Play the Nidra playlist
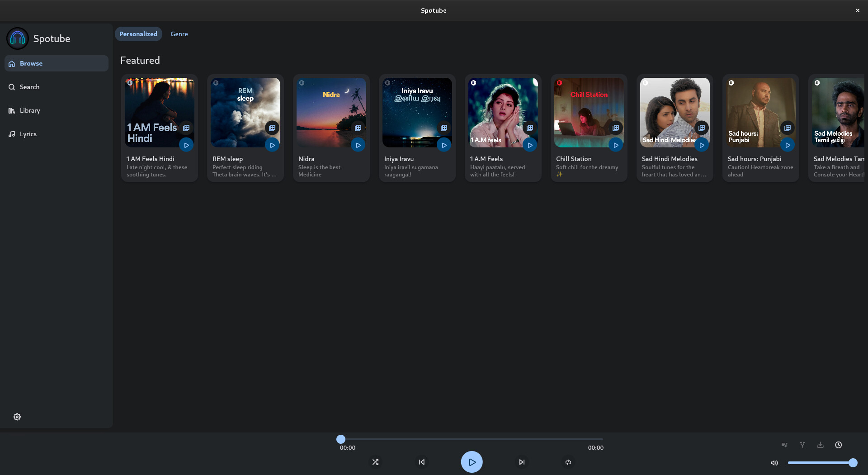 pos(358,145)
